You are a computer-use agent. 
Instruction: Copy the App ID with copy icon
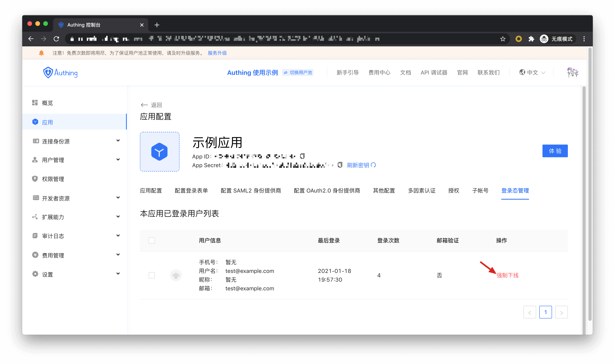pyautogui.click(x=302, y=156)
